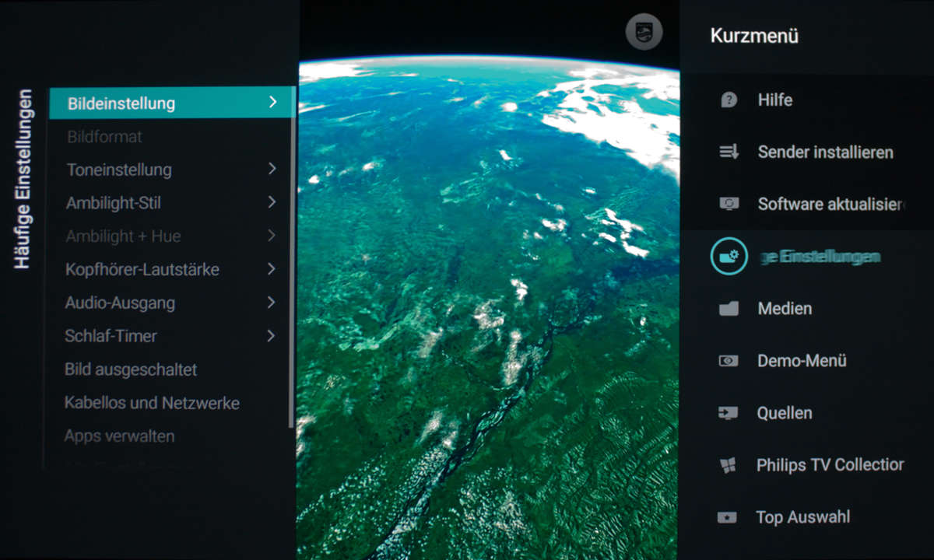Click the Philips logo badge at top
934x560 pixels.
644,33
